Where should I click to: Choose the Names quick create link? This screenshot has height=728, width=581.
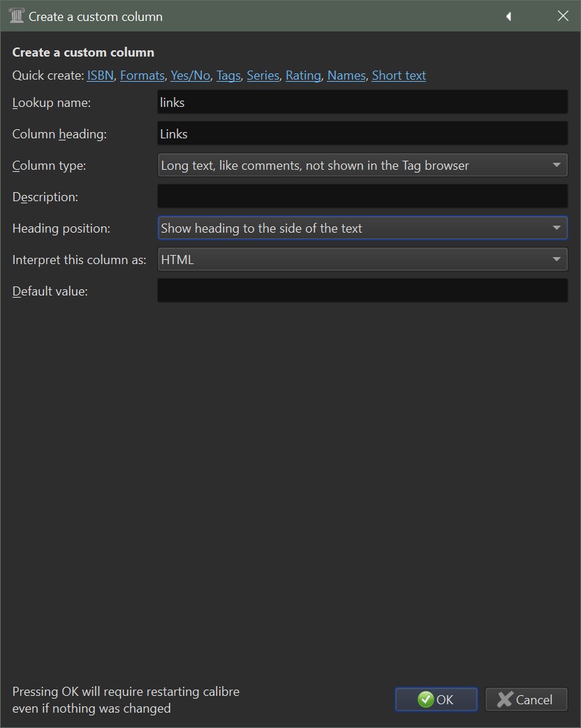click(x=346, y=75)
